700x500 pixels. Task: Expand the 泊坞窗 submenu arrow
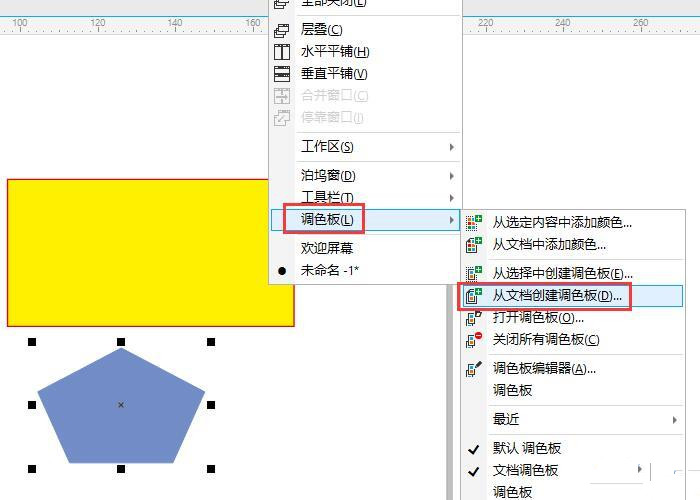tap(452, 176)
